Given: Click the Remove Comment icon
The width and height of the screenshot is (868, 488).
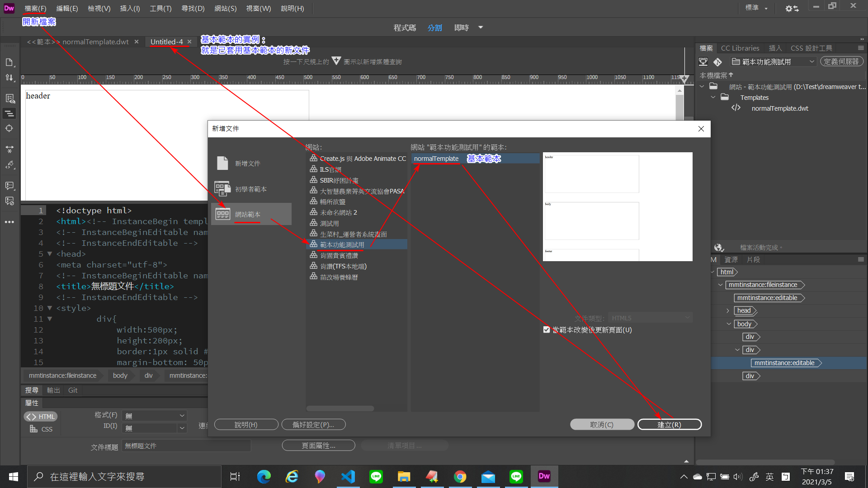Looking at the screenshot, I should 9,201.
